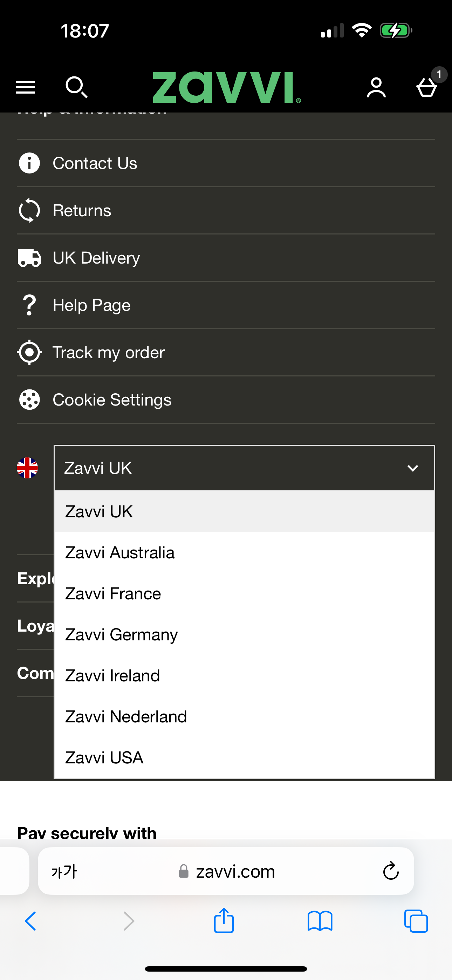Open the account profile icon

376,88
